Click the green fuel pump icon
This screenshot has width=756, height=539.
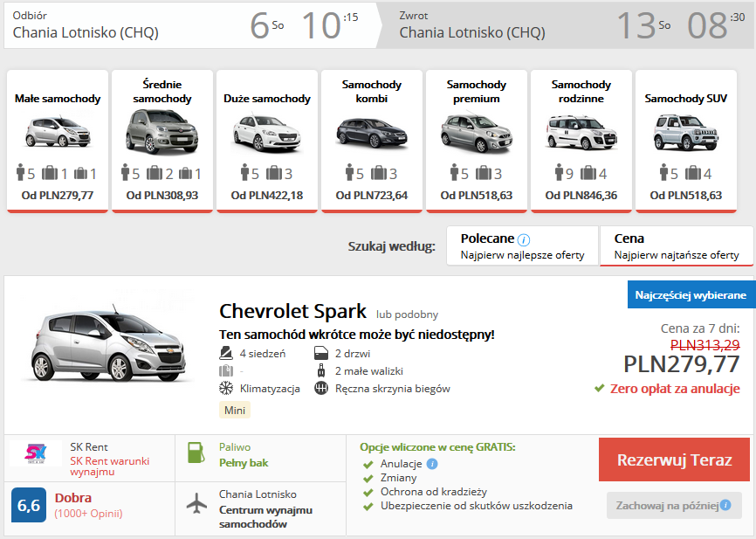197,454
